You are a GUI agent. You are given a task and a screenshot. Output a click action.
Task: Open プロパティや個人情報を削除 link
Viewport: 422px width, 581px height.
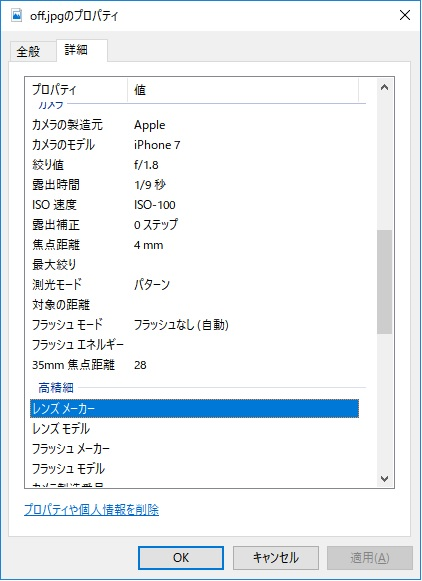coord(92,510)
